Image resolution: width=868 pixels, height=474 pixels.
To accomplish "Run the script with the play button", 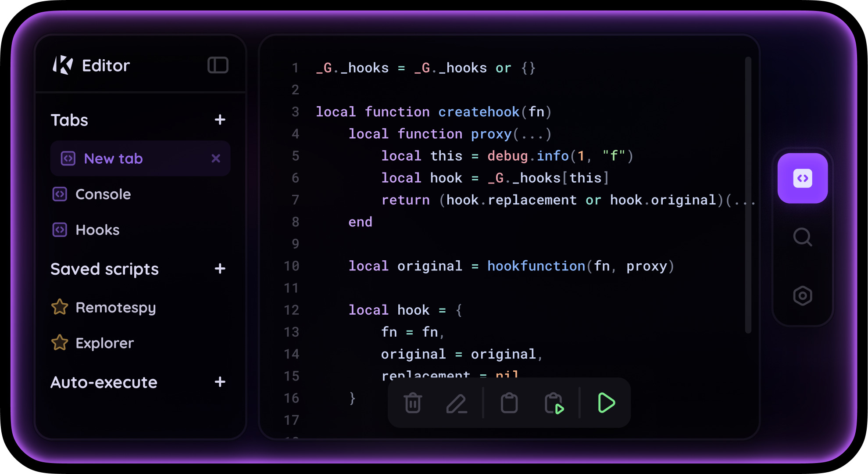I will coord(606,403).
